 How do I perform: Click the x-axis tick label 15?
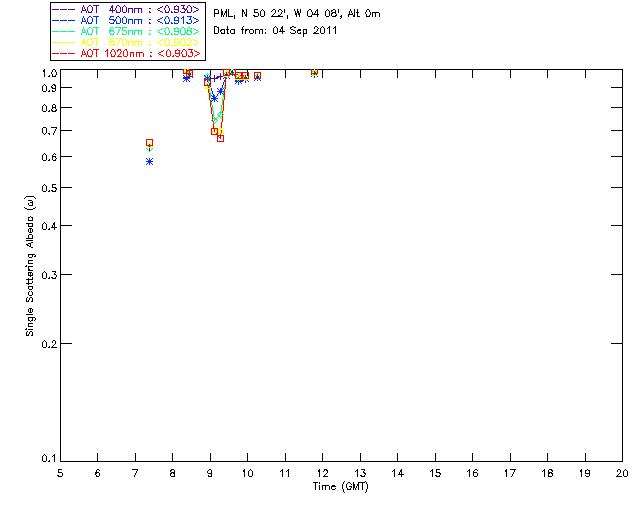435,473
